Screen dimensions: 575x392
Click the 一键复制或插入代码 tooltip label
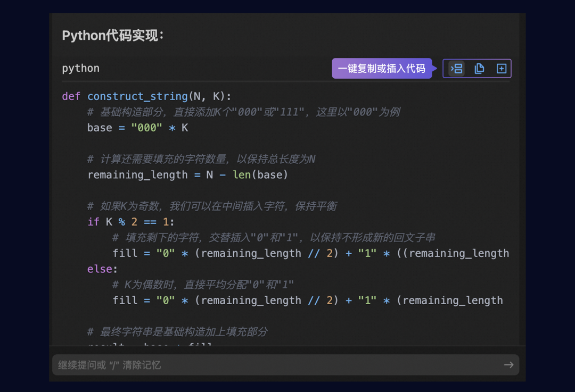382,69
